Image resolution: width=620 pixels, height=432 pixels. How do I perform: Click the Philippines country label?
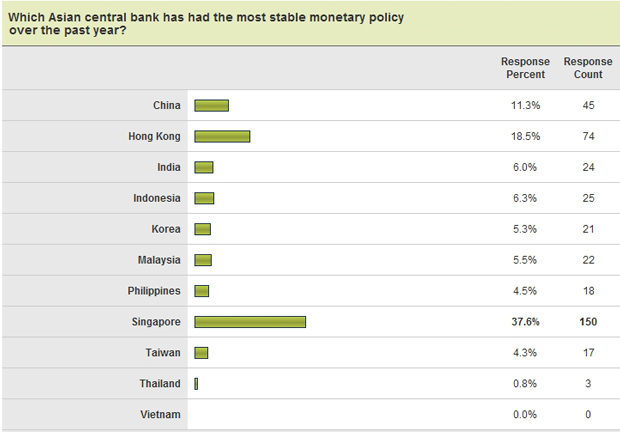pyautogui.click(x=153, y=291)
